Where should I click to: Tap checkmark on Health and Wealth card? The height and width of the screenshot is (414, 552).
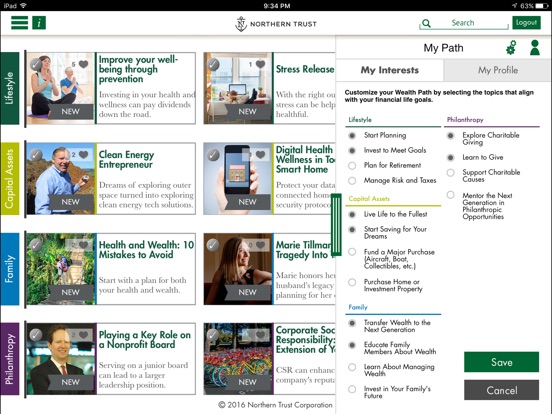[x=36, y=245]
